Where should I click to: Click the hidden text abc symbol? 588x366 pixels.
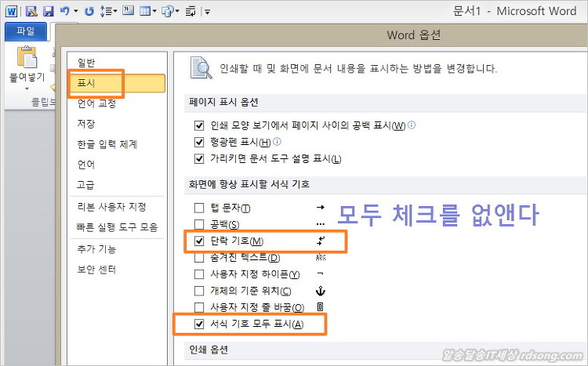point(321,257)
